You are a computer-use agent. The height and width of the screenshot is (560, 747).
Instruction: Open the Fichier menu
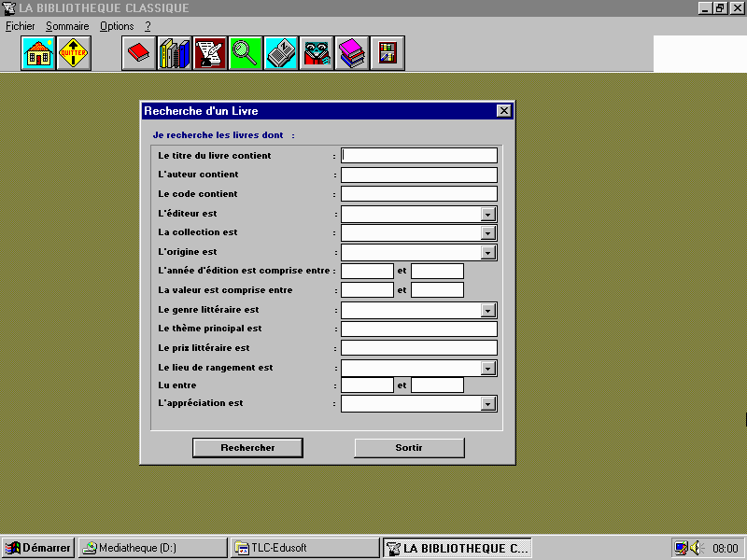pos(20,26)
